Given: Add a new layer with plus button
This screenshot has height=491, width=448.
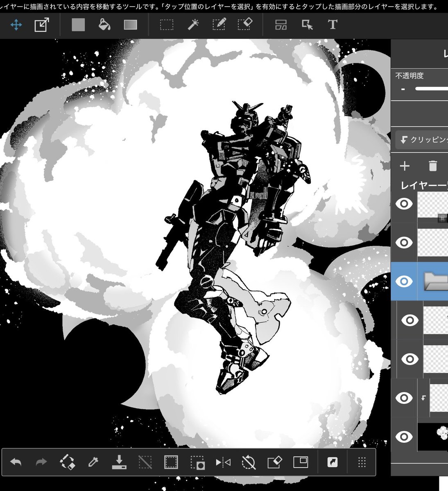Looking at the screenshot, I should [405, 166].
